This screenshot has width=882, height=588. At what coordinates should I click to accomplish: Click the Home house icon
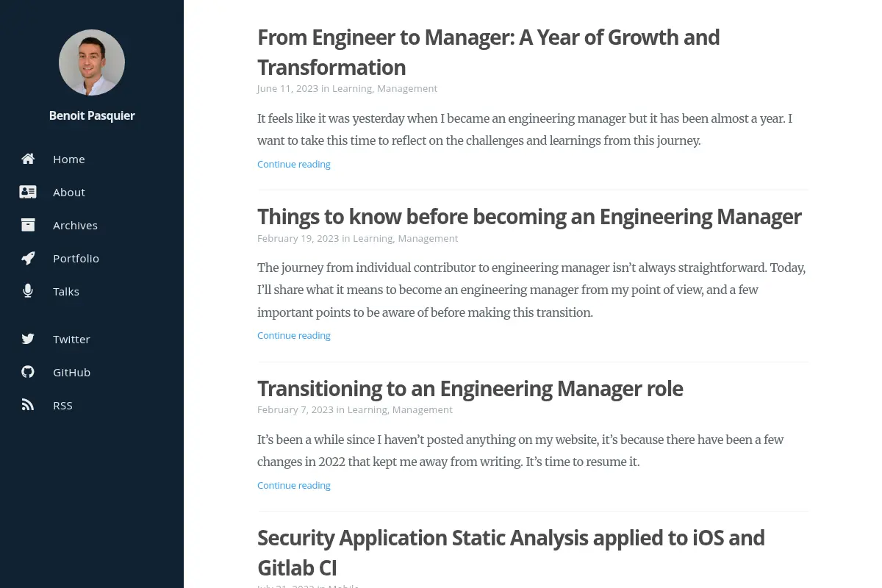pyautogui.click(x=28, y=159)
